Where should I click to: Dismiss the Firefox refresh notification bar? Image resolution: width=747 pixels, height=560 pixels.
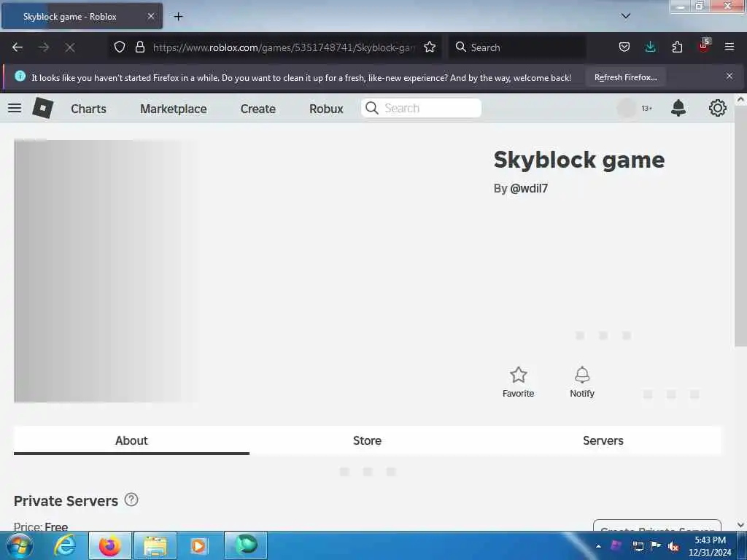pyautogui.click(x=729, y=76)
